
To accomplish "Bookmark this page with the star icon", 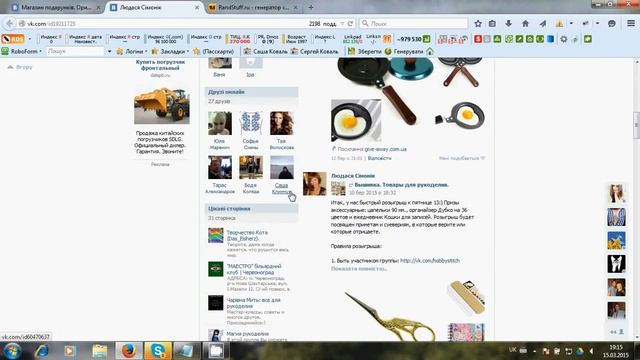I will 478,24.
